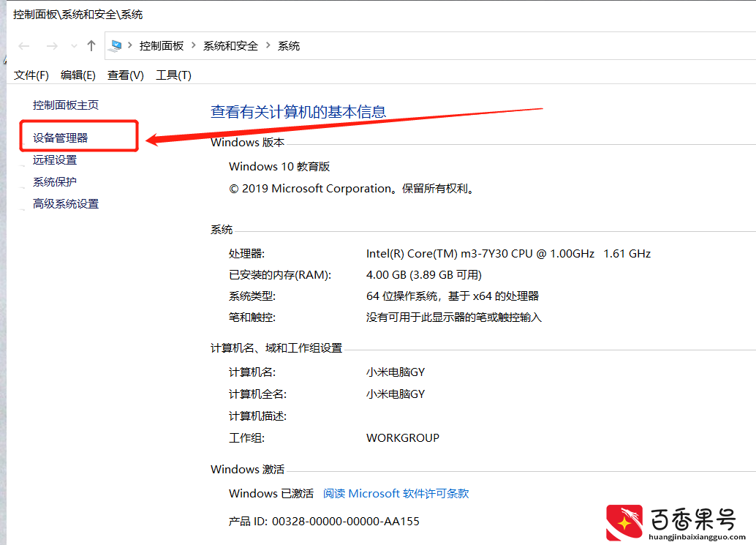Viewport: 756px width, 545px height.
Task: Expand chevron before 控制面板 breadcrumb
Action: click(130, 45)
